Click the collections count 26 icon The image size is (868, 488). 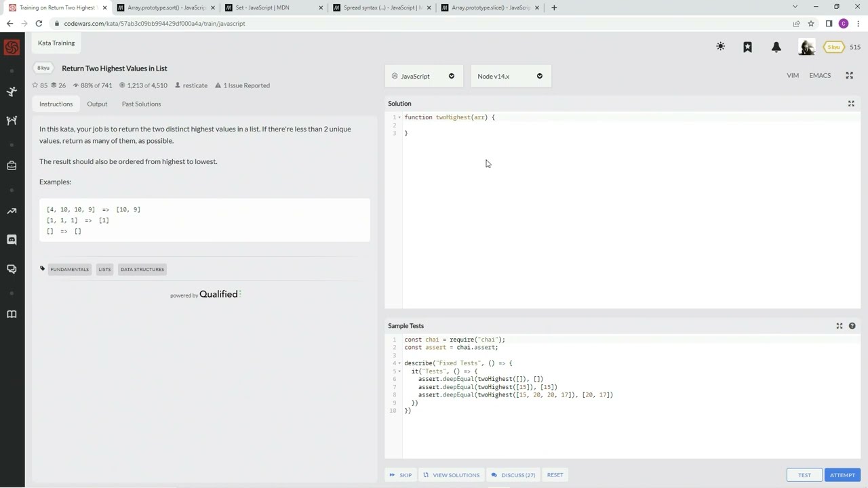point(54,85)
